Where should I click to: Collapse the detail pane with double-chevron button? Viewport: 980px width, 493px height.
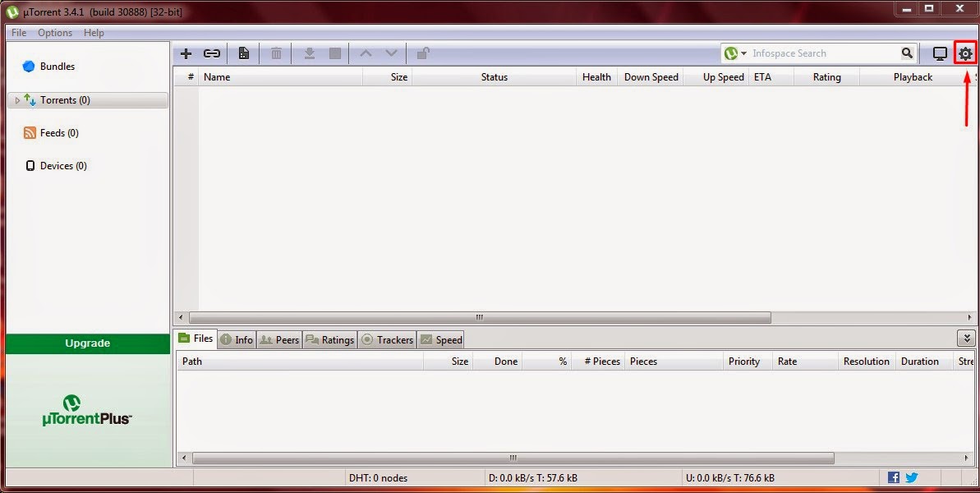(966, 339)
